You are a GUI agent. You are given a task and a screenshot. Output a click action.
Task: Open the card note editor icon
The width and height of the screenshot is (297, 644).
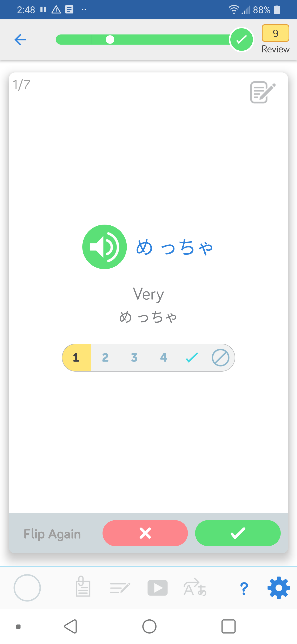pyautogui.click(x=263, y=92)
